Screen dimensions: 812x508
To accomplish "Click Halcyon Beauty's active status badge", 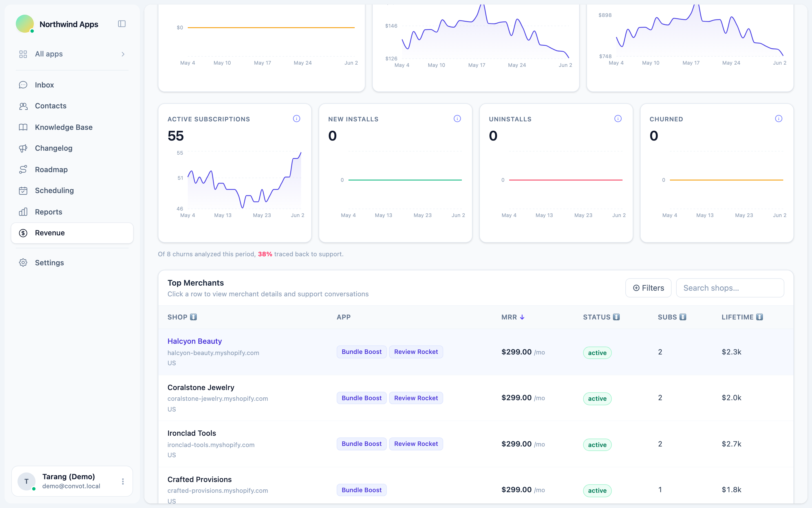I will [x=597, y=353].
